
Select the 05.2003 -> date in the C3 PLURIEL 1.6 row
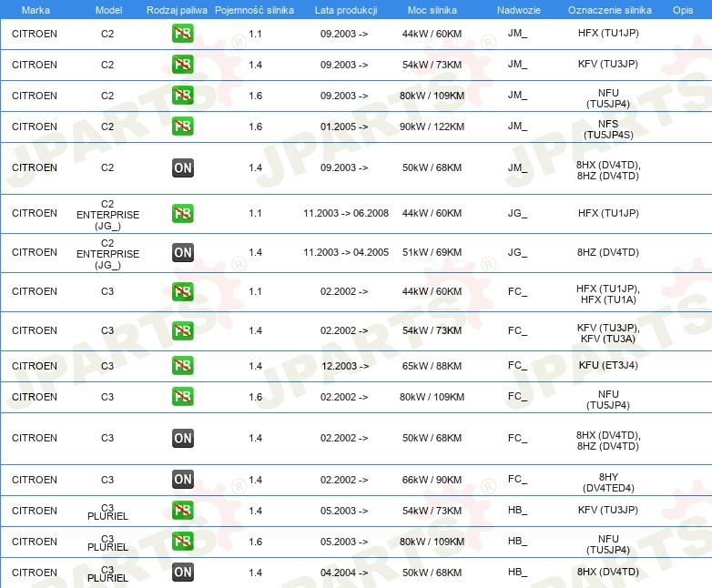[x=344, y=542]
